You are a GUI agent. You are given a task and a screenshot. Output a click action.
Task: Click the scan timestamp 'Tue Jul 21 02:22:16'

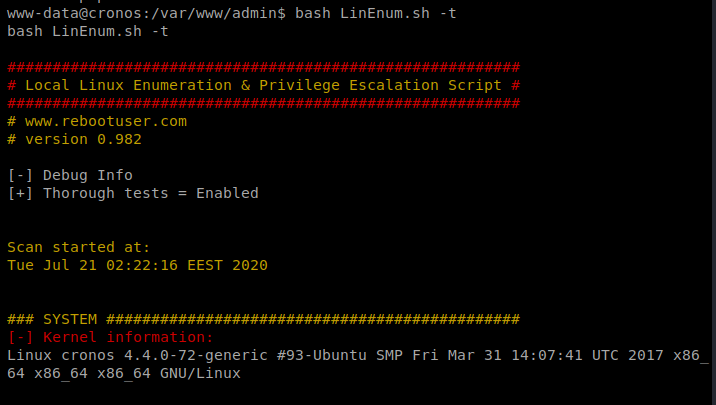pyautogui.click(x=92, y=265)
